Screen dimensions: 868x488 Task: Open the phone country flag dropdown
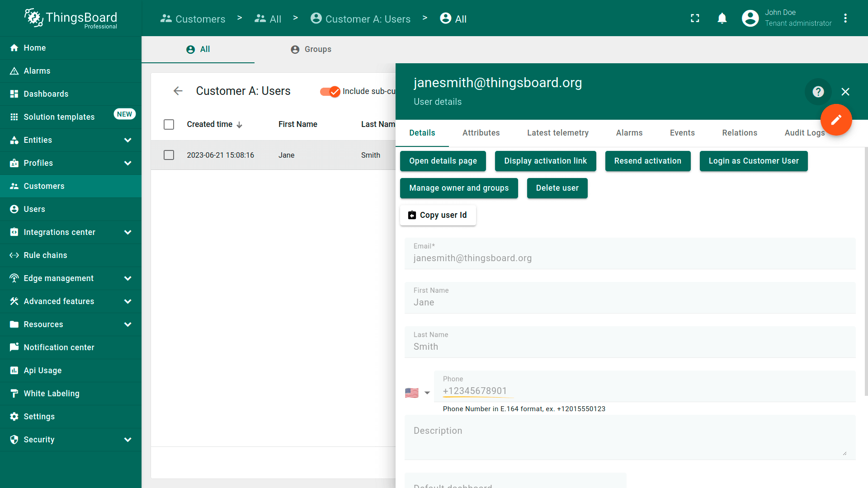417,393
